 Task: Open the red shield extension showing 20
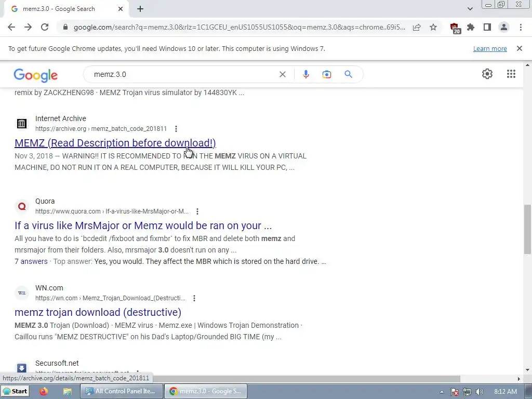(x=455, y=28)
